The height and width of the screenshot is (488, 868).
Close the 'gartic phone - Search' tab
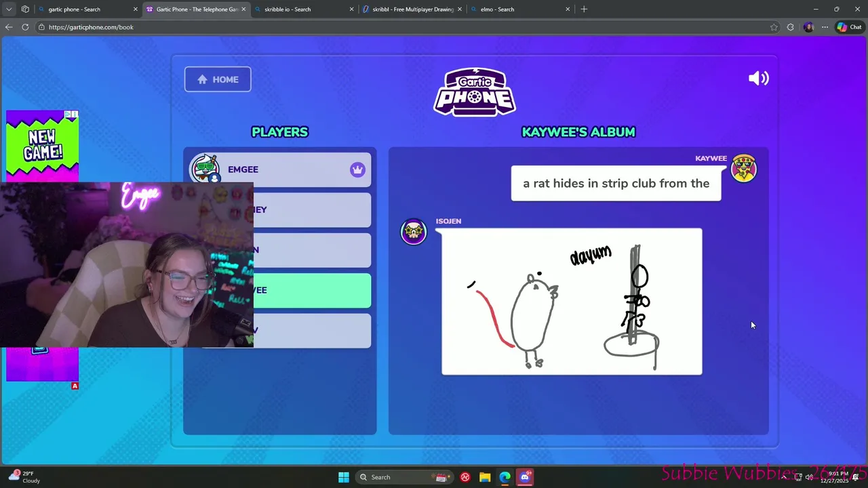(135, 9)
